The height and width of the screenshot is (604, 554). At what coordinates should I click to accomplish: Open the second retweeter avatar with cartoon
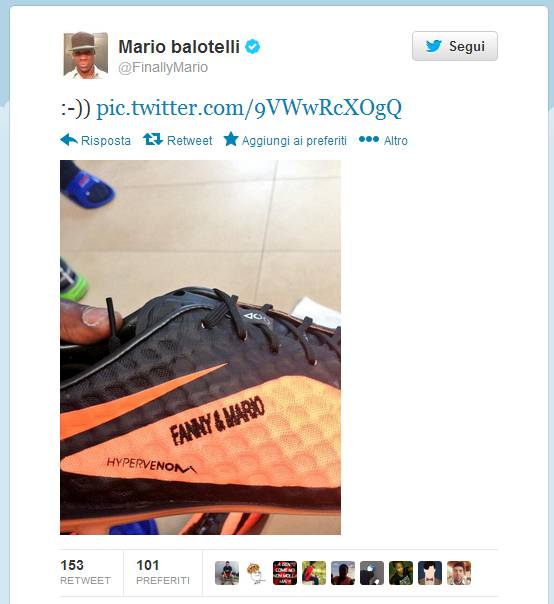point(256,573)
